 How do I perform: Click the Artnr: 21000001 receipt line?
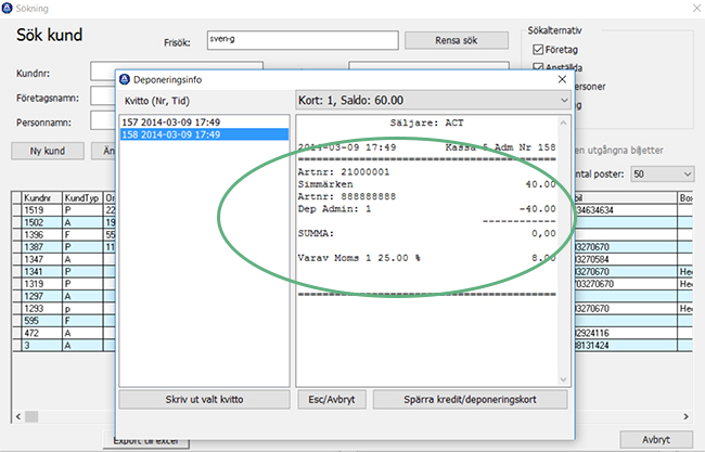pos(344,172)
